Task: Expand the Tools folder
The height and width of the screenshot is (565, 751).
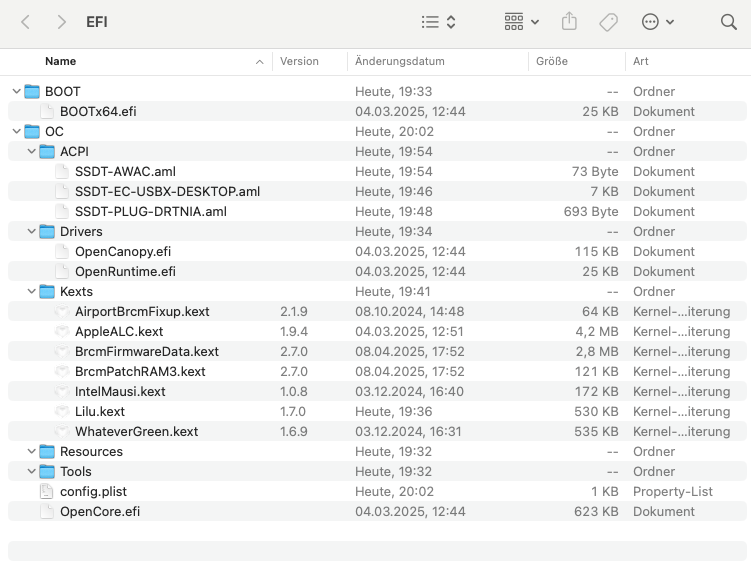Action: (31, 471)
